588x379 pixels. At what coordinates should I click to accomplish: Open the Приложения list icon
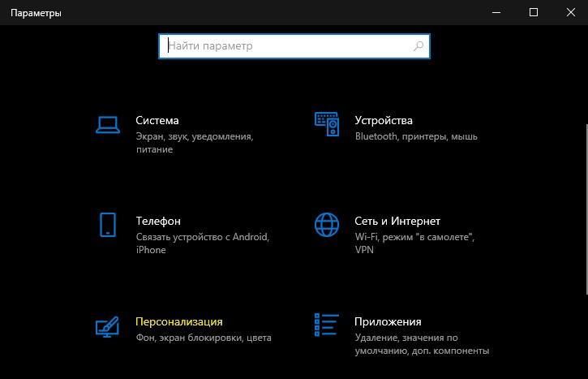tap(327, 325)
